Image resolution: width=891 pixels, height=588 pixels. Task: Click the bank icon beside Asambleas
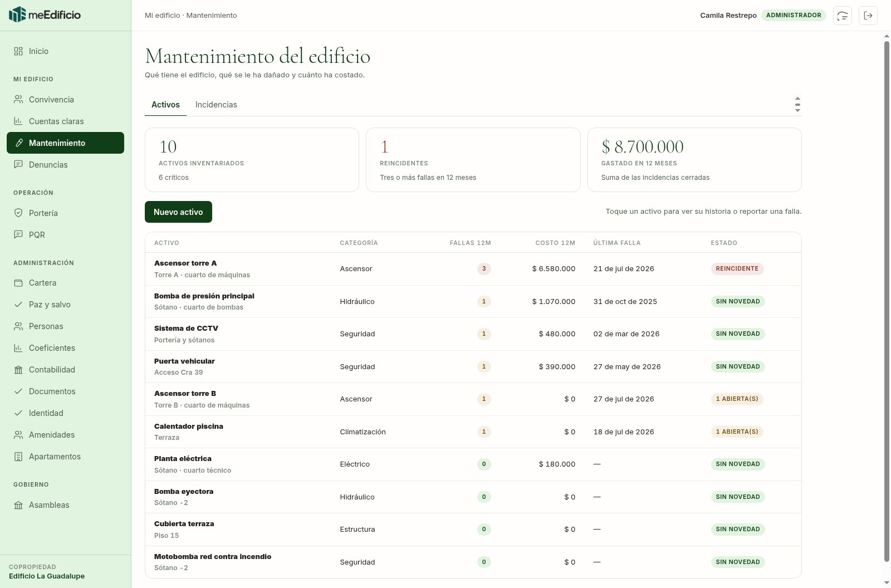pos(18,505)
